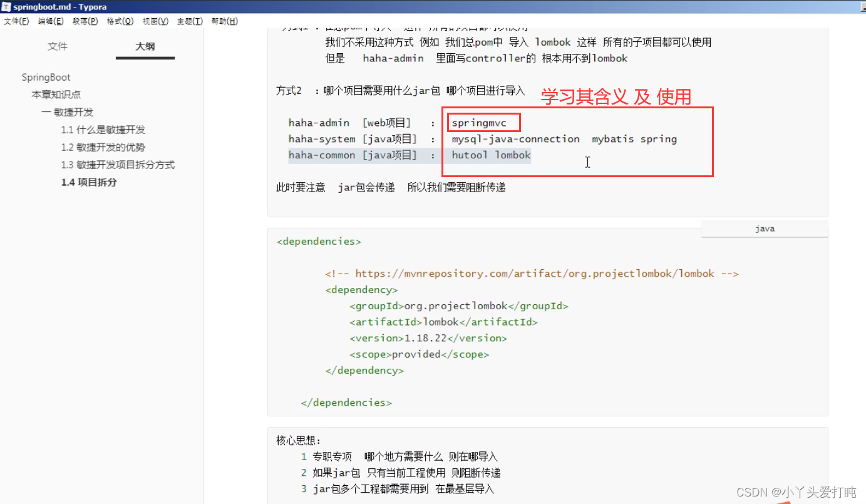Click the text mybatis spring
Image resolution: width=866 pixels, height=504 pixels.
point(634,139)
